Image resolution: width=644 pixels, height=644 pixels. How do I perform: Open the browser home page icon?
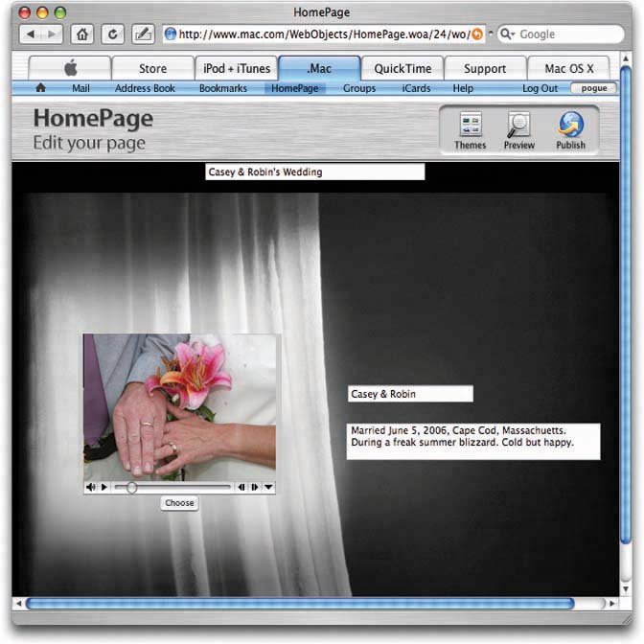tap(82, 34)
